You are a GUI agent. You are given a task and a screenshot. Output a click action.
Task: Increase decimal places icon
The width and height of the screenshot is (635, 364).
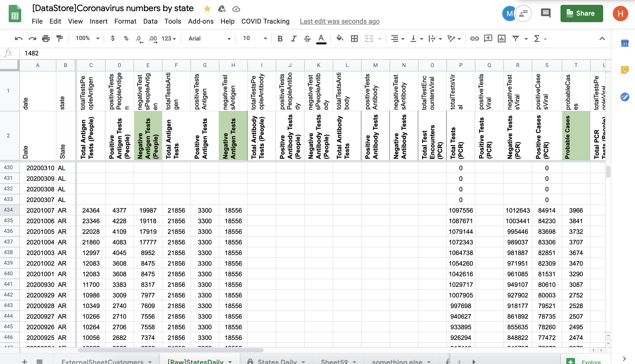pos(153,39)
